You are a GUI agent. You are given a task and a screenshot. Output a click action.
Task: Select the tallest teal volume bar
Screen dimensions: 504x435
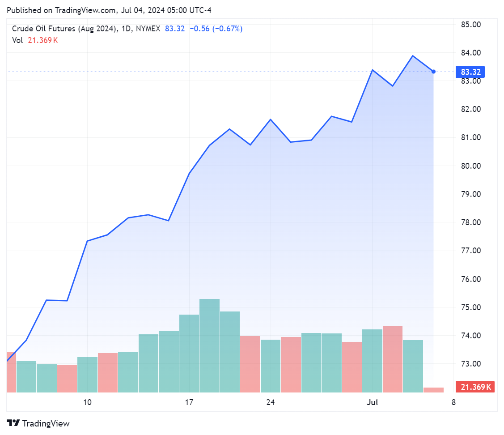(210, 345)
